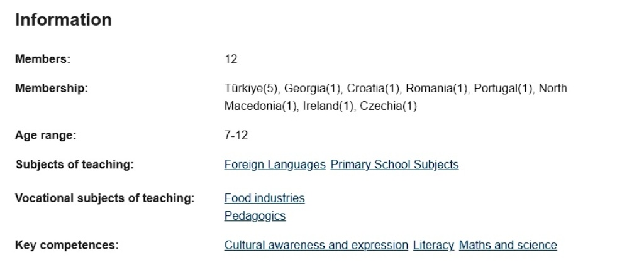Click the Age range label
Viewport: 644px width, 277px height.
pyautogui.click(x=45, y=136)
